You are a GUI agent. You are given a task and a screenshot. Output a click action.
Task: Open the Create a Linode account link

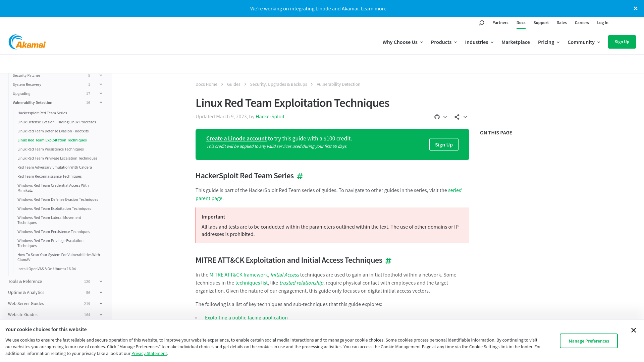point(236,138)
